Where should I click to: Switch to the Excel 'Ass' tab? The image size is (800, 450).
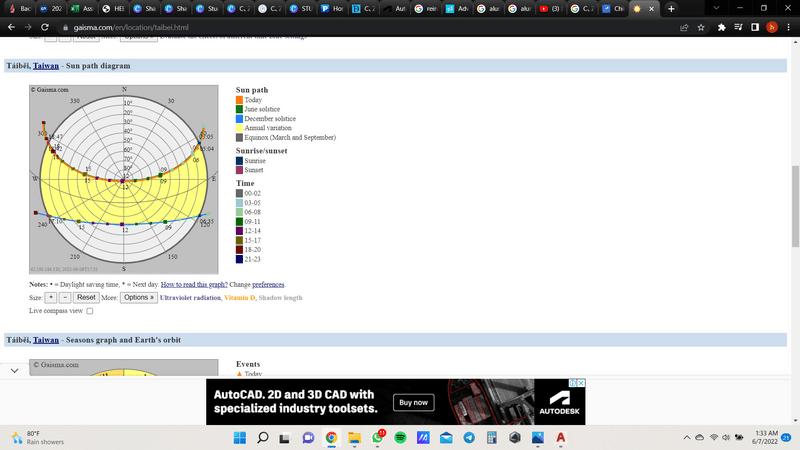coord(82,9)
